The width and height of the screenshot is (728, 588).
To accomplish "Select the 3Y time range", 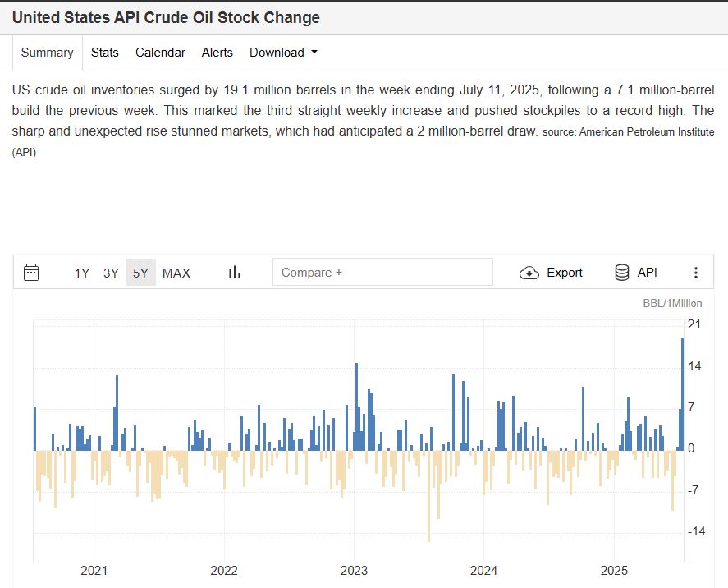I will (111, 273).
